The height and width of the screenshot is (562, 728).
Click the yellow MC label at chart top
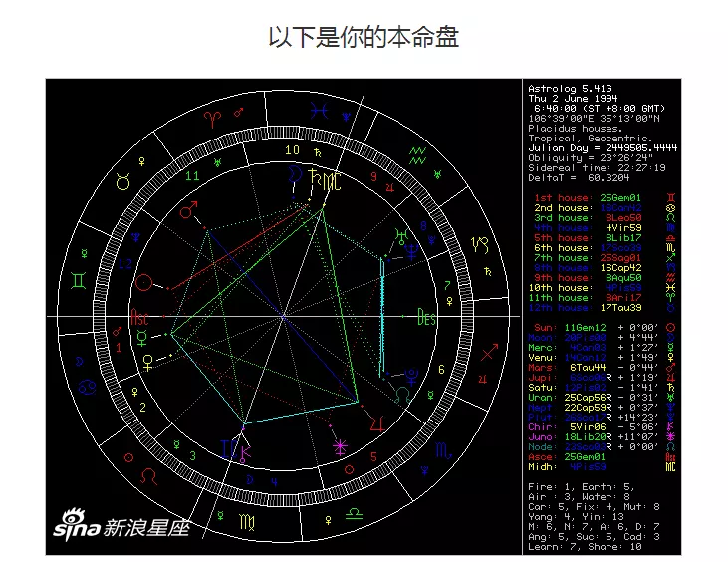coord(333,181)
